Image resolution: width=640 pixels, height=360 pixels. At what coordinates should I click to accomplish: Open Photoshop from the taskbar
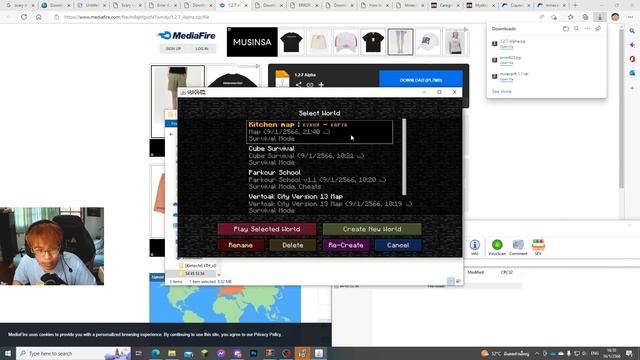253,353
